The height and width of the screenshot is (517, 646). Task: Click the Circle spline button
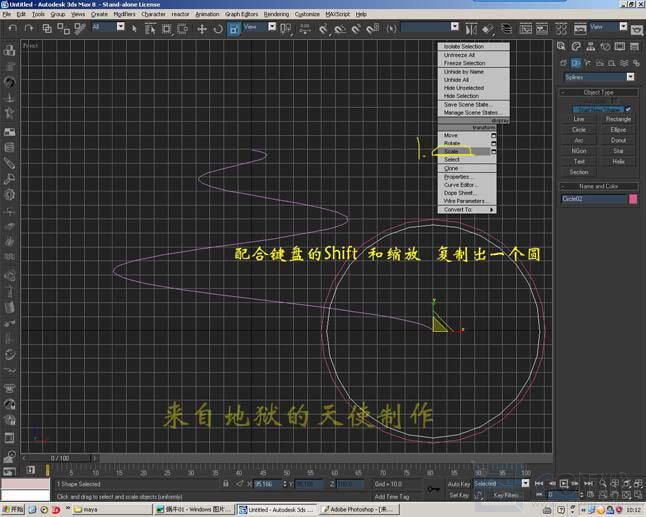tap(579, 130)
